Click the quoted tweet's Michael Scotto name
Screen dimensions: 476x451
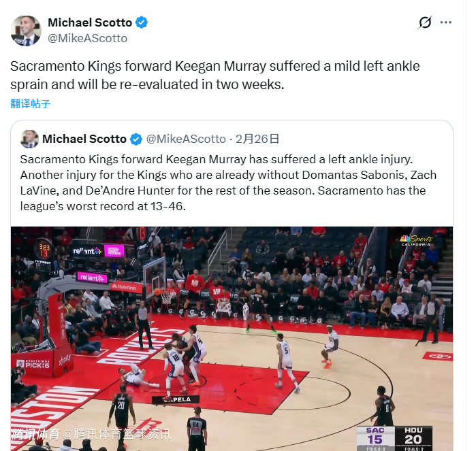point(84,139)
